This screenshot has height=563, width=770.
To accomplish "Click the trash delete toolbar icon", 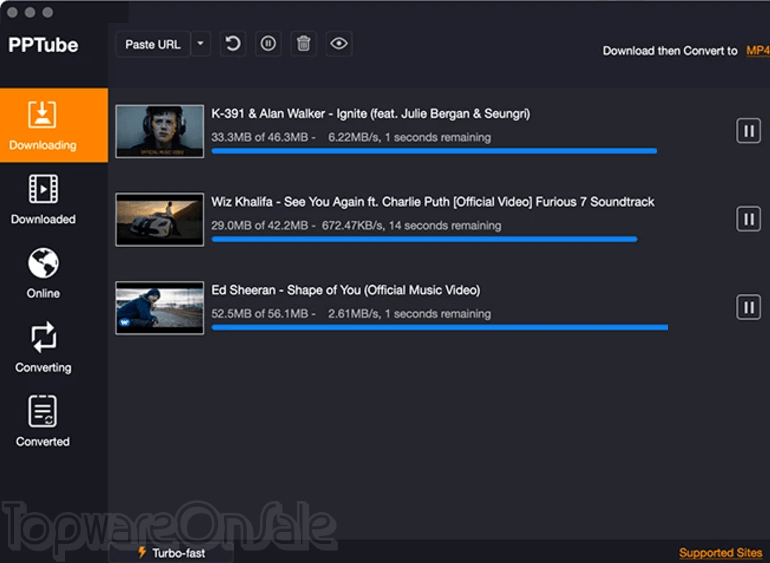I will click(x=303, y=44).
